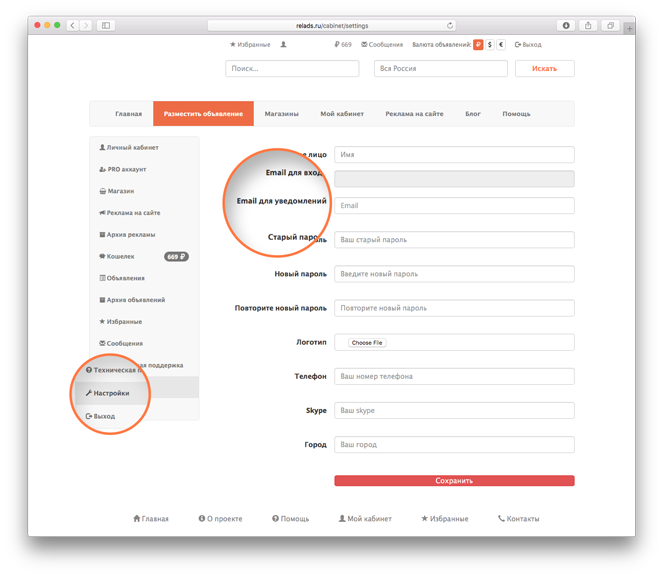Click the Choose File button
The height and width of the screenshot is (576, 663).
point(367,343)
